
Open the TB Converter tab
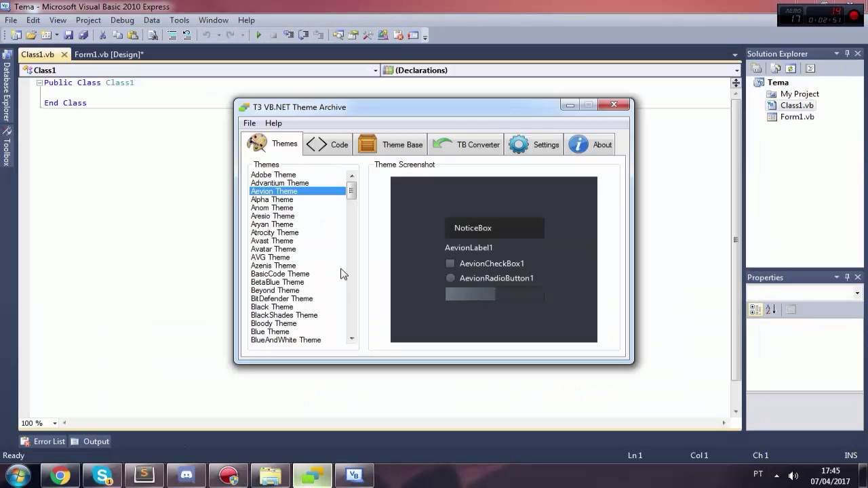coord(467,144)
